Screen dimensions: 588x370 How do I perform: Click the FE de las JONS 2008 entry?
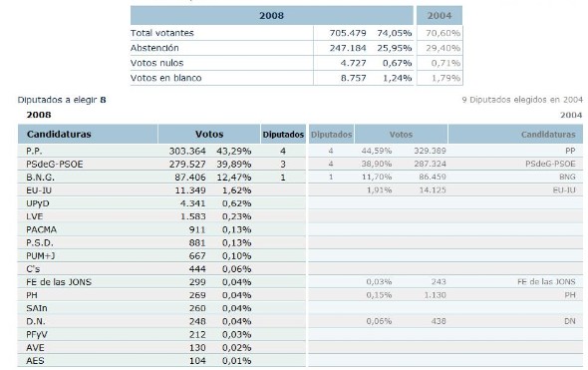(x=59, y=282)
